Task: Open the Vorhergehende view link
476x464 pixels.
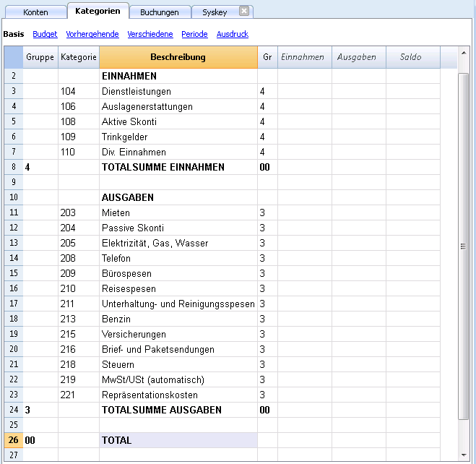Action: click(92, 34)
